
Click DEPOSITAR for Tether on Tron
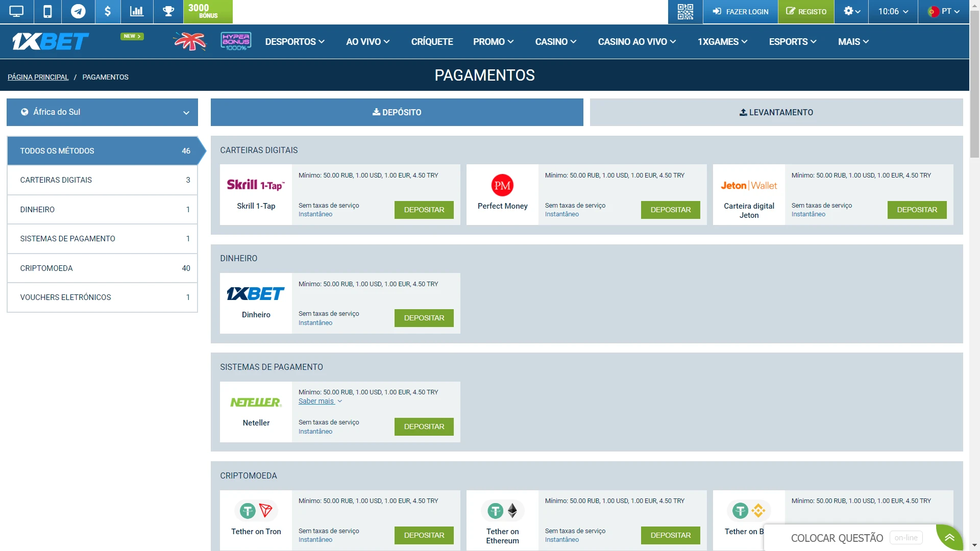tap(424, 535)
